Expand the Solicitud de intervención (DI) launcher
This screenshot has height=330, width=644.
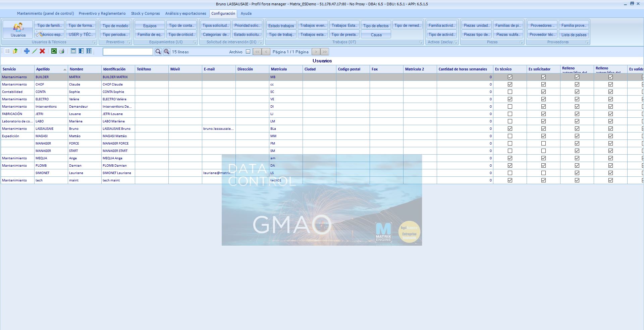coord(260,43)
